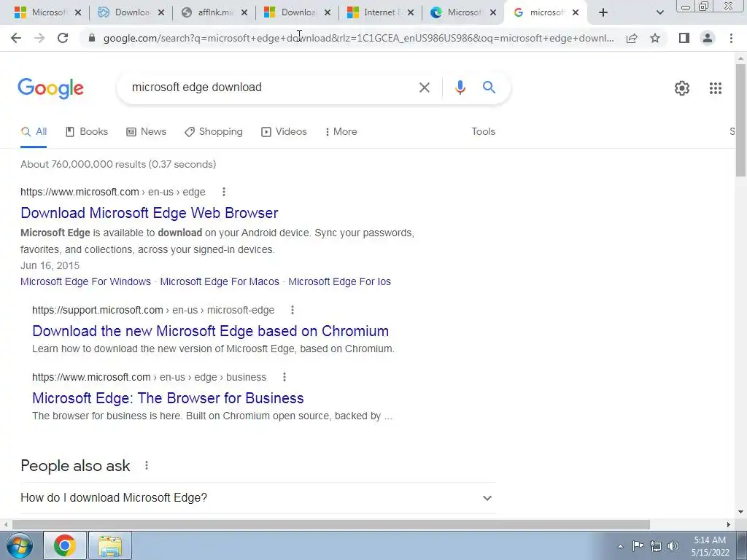Start voice search with microphone
The image size is (747, 560).
460,87
